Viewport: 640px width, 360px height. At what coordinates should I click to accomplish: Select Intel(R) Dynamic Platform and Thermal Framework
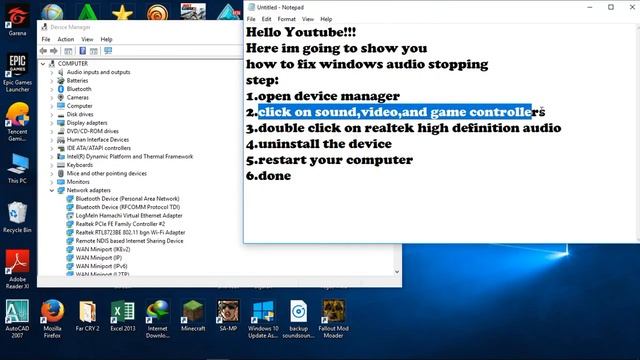(x=130, y=156)
